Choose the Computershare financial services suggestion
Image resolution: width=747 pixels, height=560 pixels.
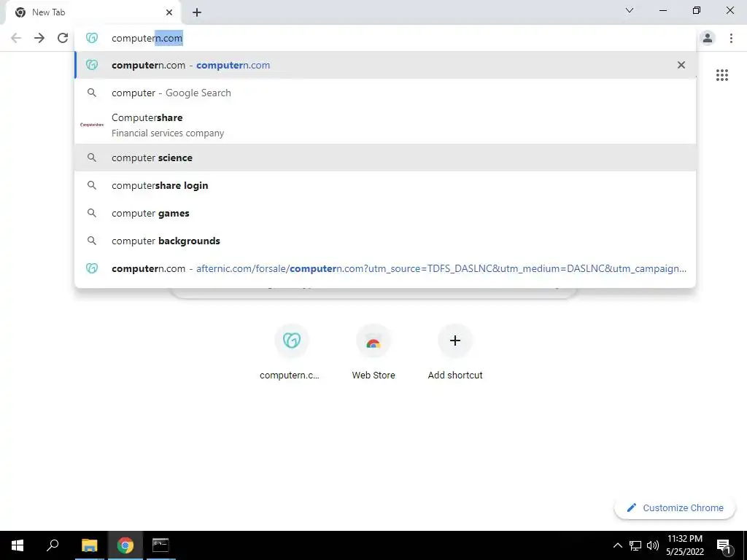385,125
